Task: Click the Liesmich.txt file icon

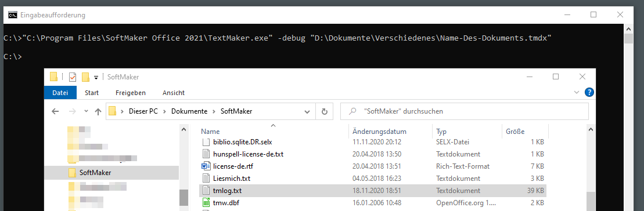Action: coord(206,178)
